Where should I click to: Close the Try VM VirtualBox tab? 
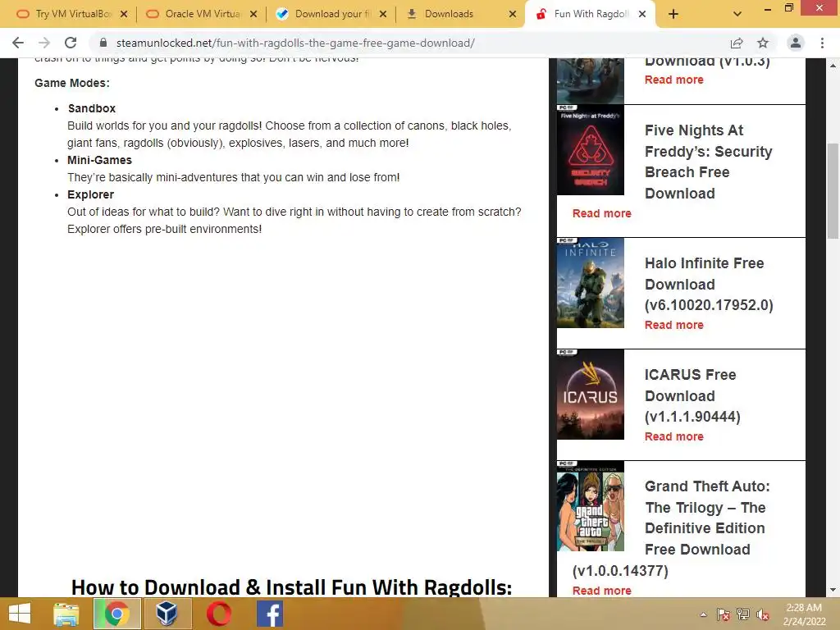coord(124,14)
